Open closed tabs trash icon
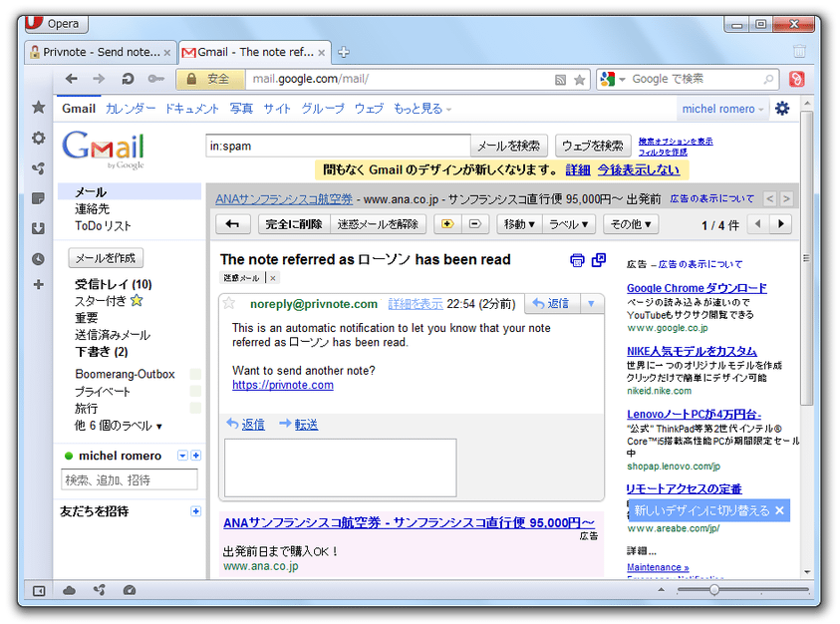This screenshot has height=624, width=840. tap(799, 51)
